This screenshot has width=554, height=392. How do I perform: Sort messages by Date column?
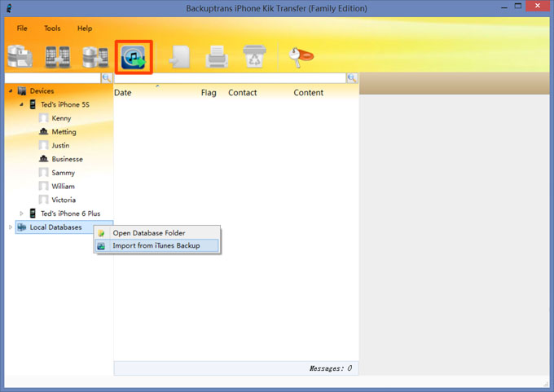122,93
